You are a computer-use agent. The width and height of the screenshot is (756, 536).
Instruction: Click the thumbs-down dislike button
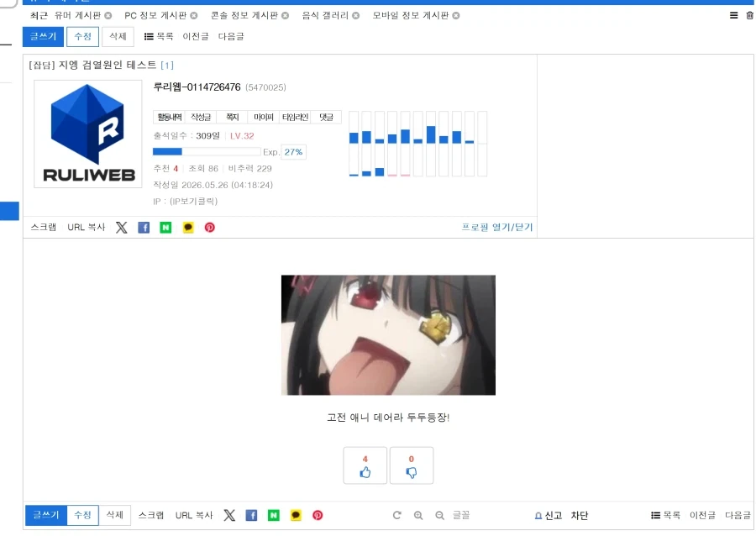412,465
